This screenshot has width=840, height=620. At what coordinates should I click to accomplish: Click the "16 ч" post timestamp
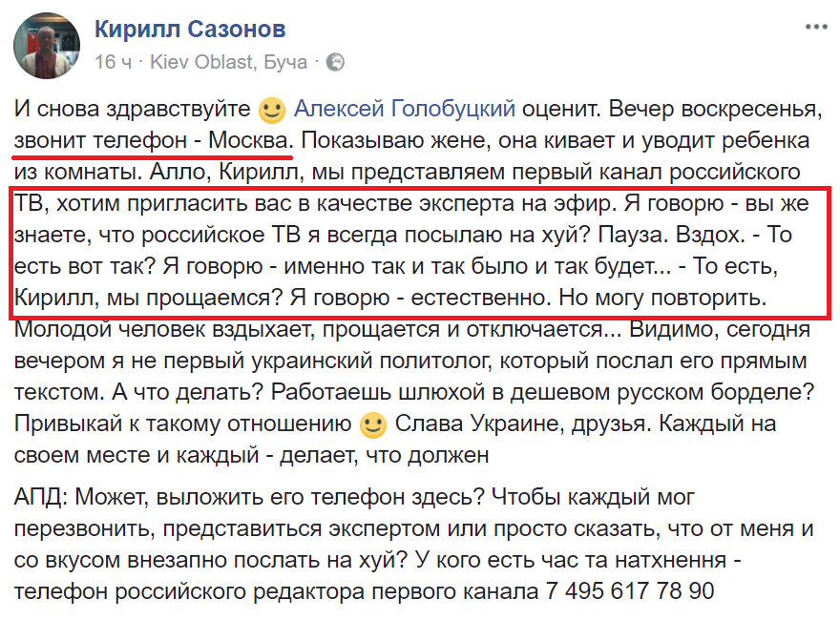coord(112,63)
